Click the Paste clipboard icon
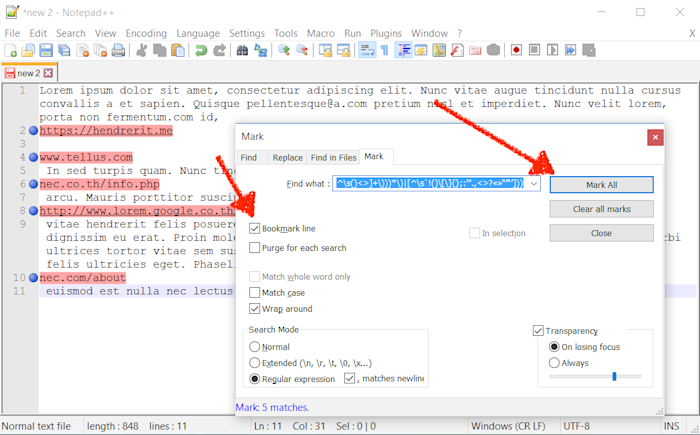The image size is (700, 435). (178, 50)
